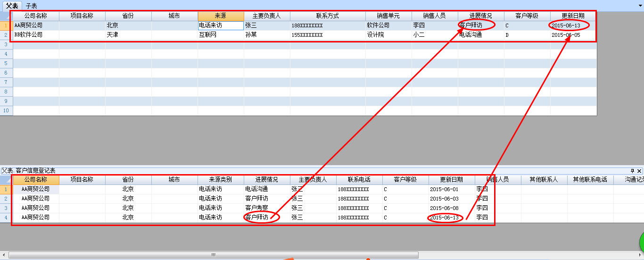Click 客户等级 header in the upper table
Image resolution: width=644 pixels, height=260 pixels.
[x=527, y=16]
